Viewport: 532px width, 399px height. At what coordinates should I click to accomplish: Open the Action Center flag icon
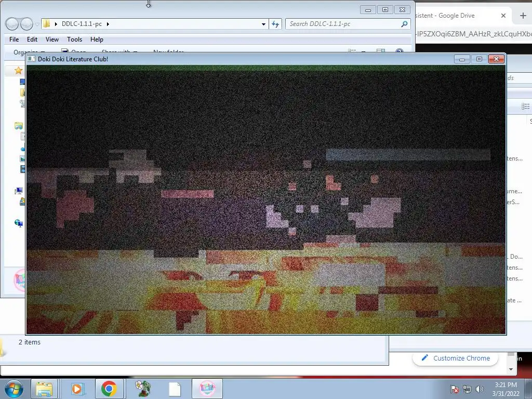455,389
